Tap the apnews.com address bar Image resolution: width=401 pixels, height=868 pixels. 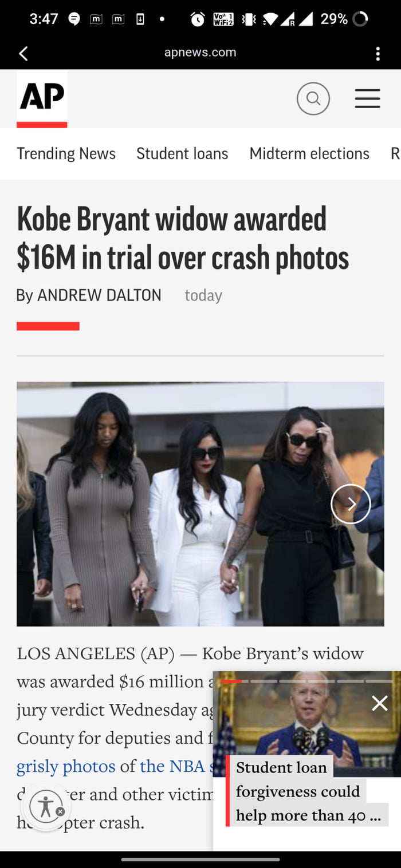coord(200,53)
